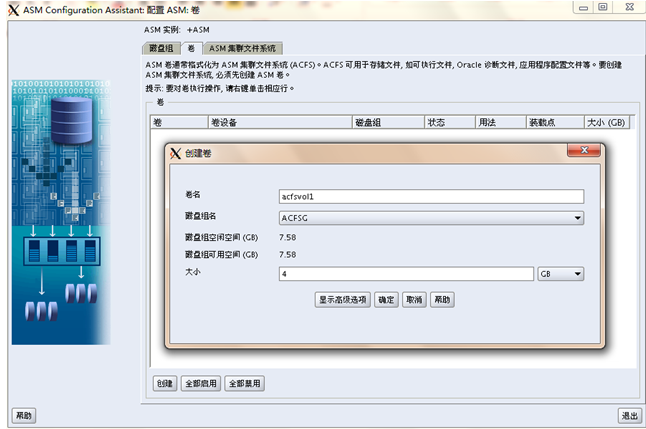Click the 退出 button
This screenshot has width=646, height=429.
pyautogui.click(x=630, y=415)
